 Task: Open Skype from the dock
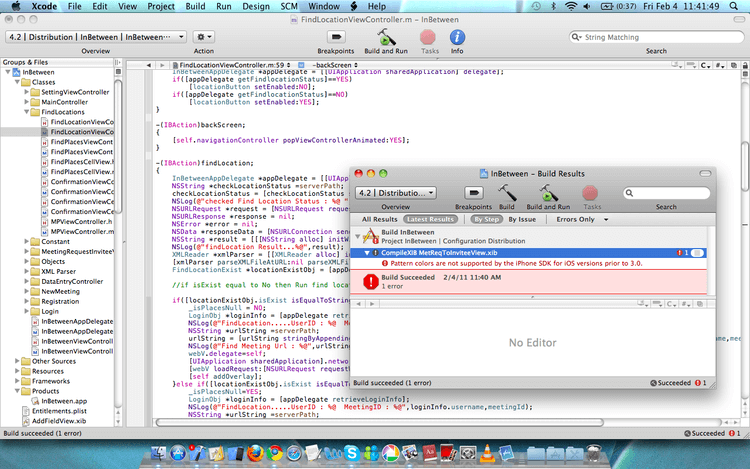pos(352,453)
